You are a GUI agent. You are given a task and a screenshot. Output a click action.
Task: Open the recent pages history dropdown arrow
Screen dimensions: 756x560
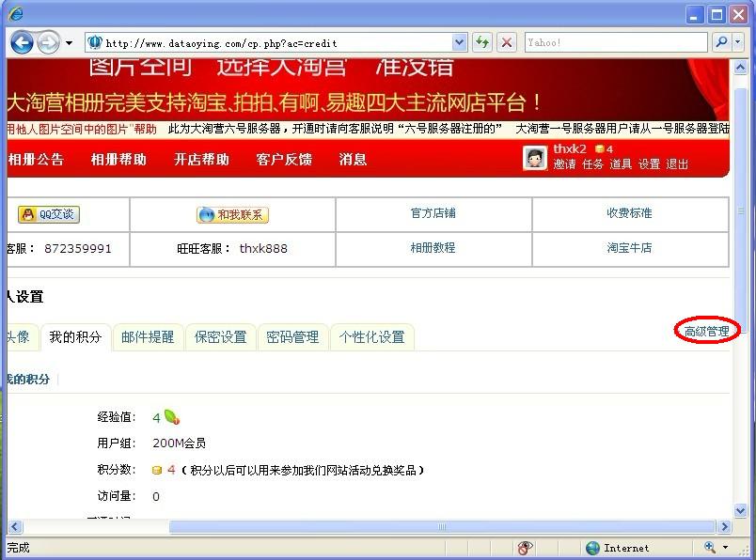(x=69, y=43)
